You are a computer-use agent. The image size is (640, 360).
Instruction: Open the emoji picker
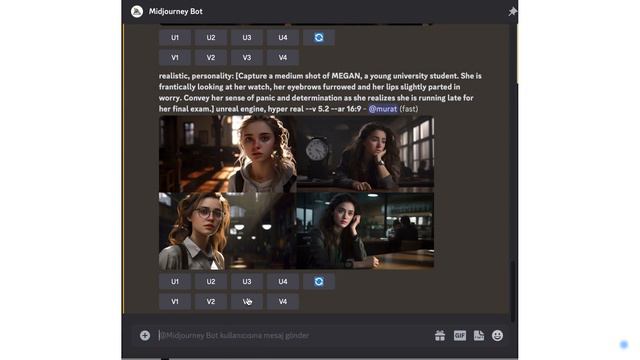(x=497, y=336)
